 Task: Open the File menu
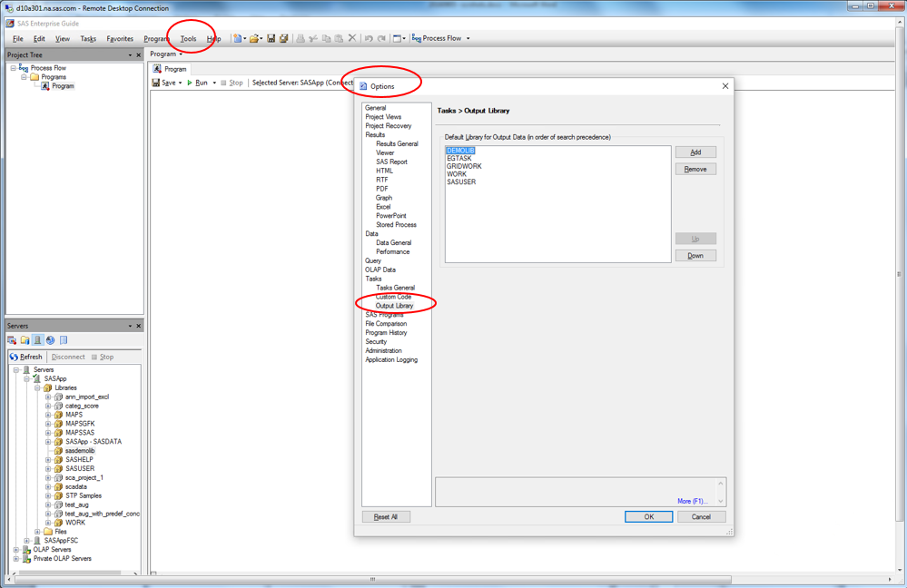[x=18, y=39]
